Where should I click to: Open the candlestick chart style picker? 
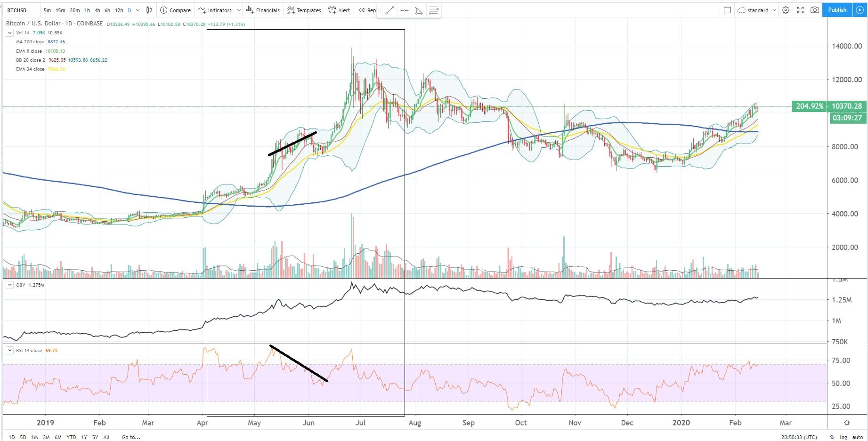coord(149,10)
